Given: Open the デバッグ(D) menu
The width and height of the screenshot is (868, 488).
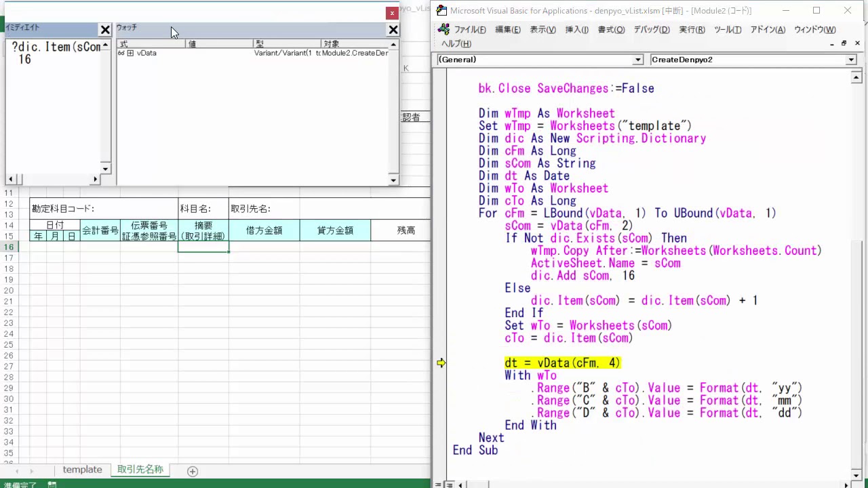Looking at the screenshot, I should (651, 30).
